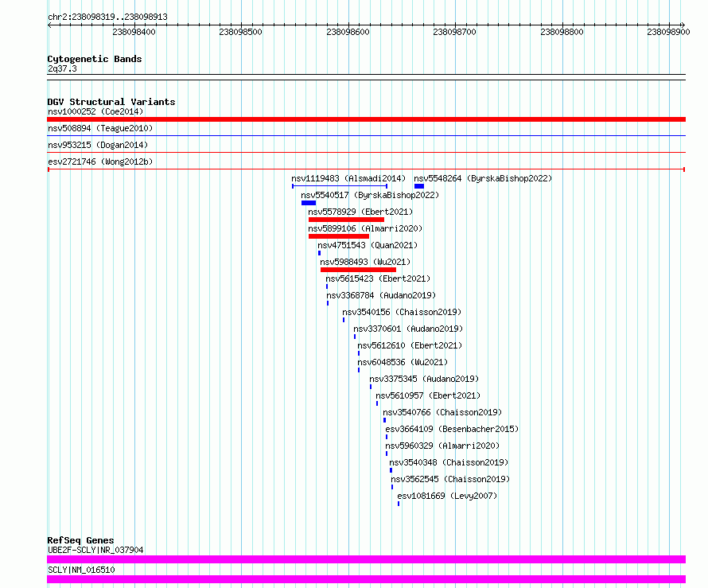Click the red bar under nsv5988493
The height and width of the screenshot is (588, 708).
click(358, 270)
